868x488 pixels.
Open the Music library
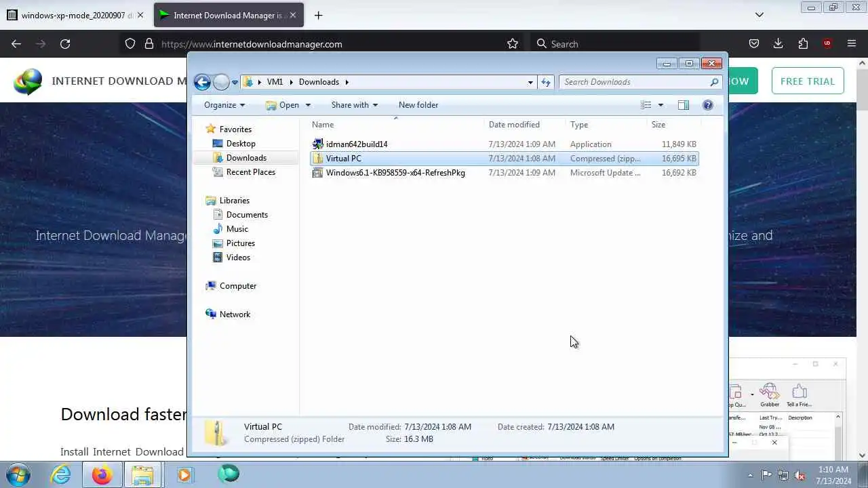pos(237,229)
